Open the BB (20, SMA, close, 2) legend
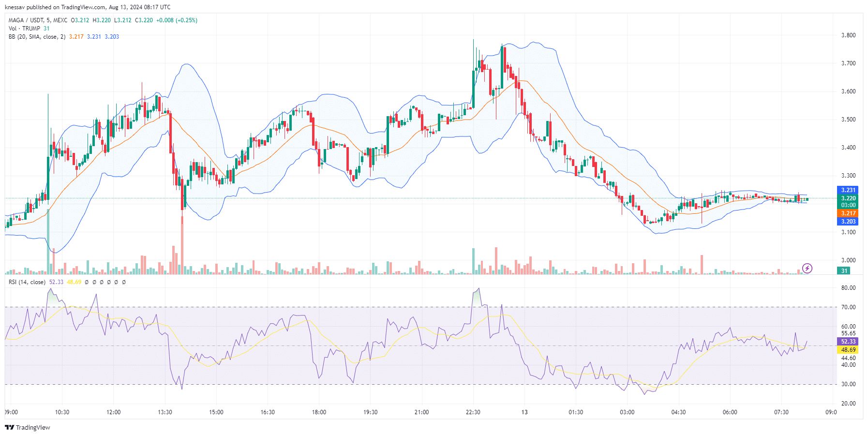This screenshot has height=436, width=868. 37,37
